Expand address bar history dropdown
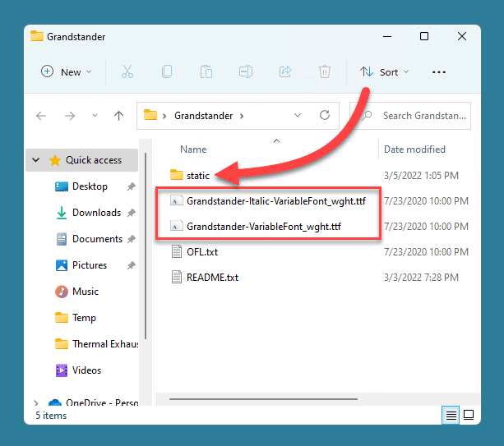 coord(298,115)
